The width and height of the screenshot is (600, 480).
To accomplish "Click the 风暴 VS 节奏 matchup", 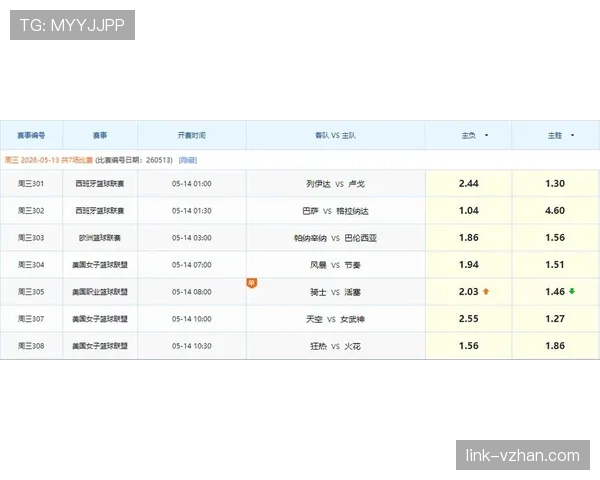I will pos(336,265).
